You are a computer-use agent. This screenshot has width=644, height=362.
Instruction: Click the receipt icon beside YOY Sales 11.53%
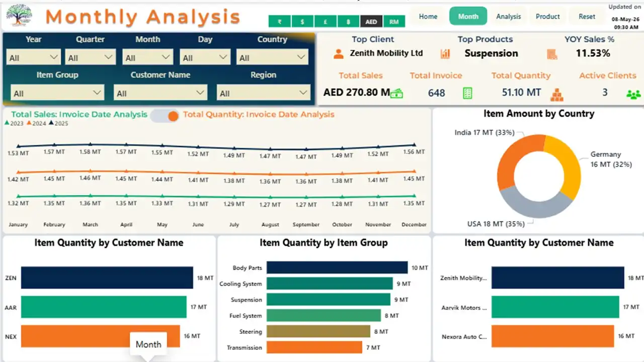pyautogui.click(x=552, y=54)
